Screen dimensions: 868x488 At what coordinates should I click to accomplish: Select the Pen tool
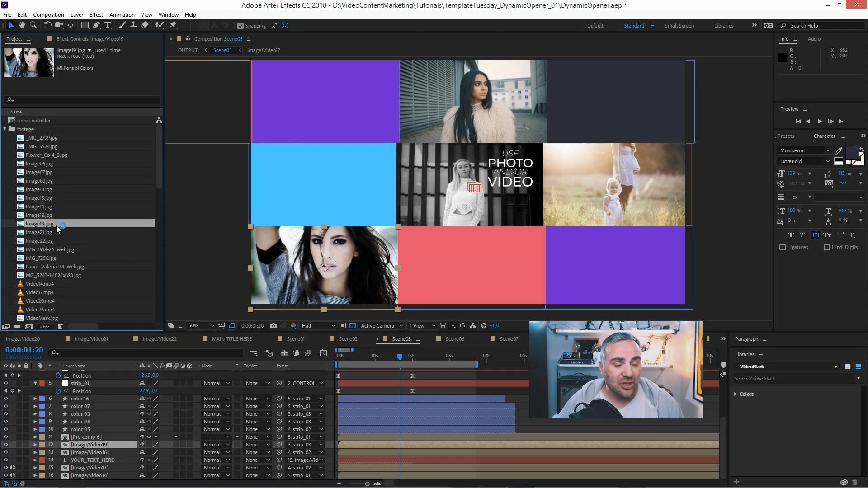click(96, 25)
